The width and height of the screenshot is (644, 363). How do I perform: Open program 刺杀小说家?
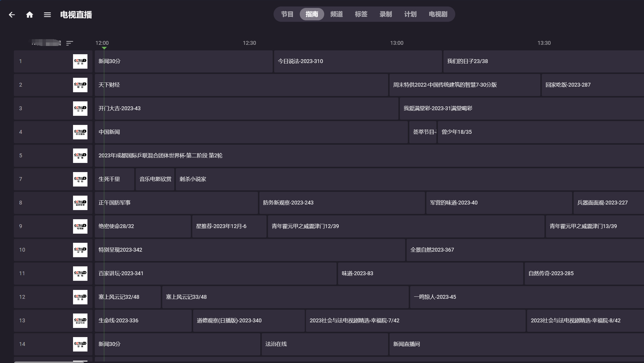[410, 179]
